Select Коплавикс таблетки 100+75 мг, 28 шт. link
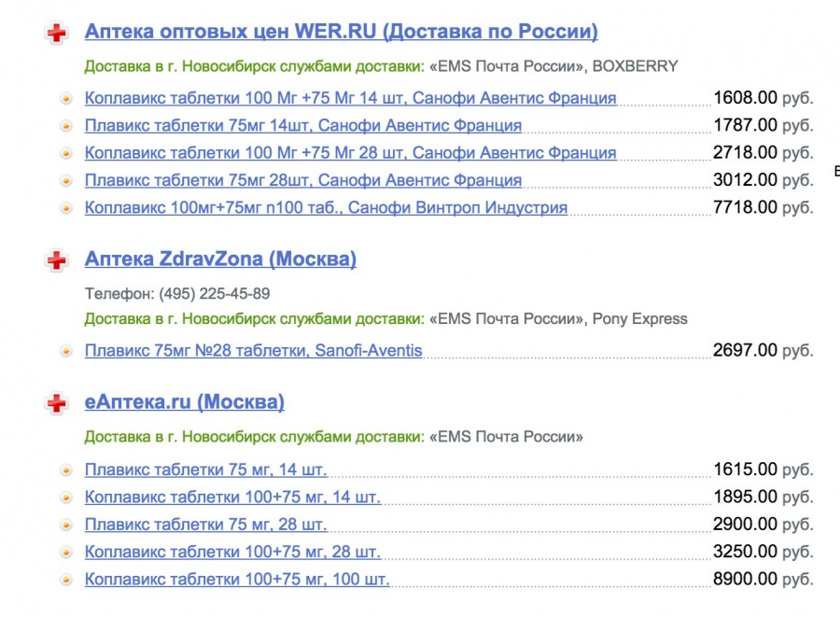 pos(232,552)
